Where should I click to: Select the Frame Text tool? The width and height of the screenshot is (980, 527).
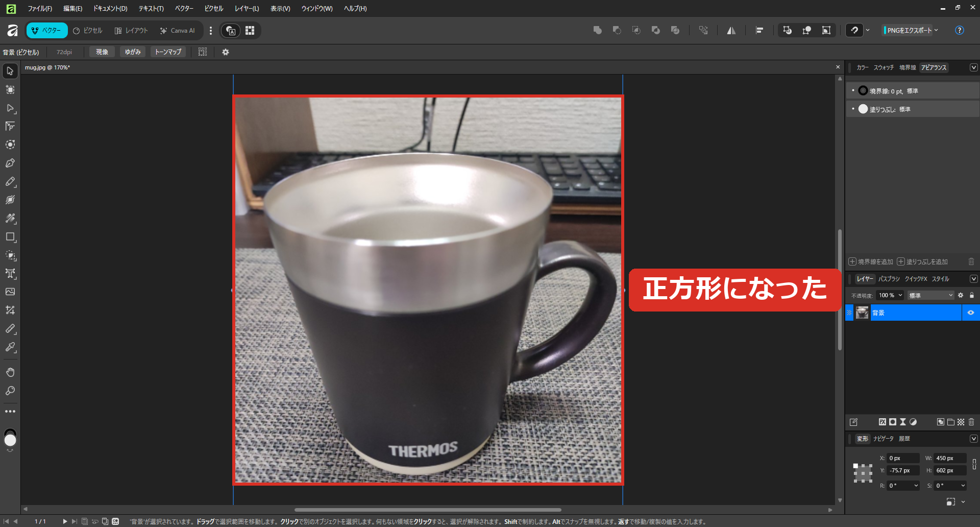[10, 273]
